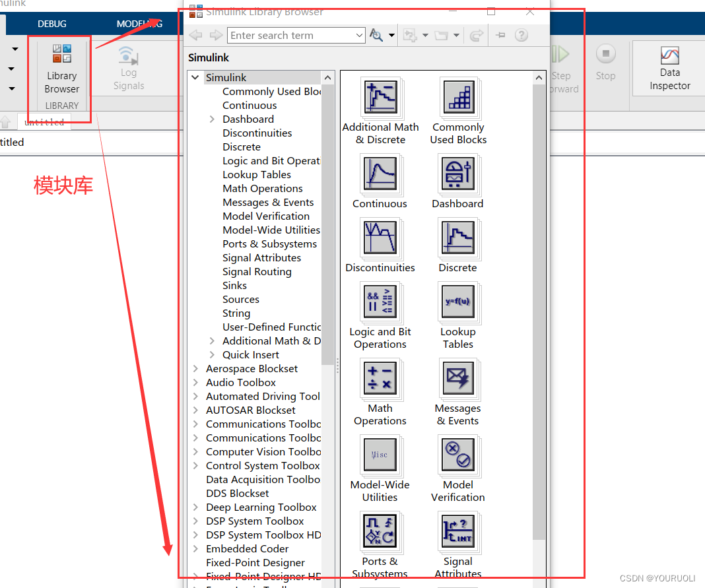
Task: Expand the Embedded Coder node
Action: [x=195, y=549]
